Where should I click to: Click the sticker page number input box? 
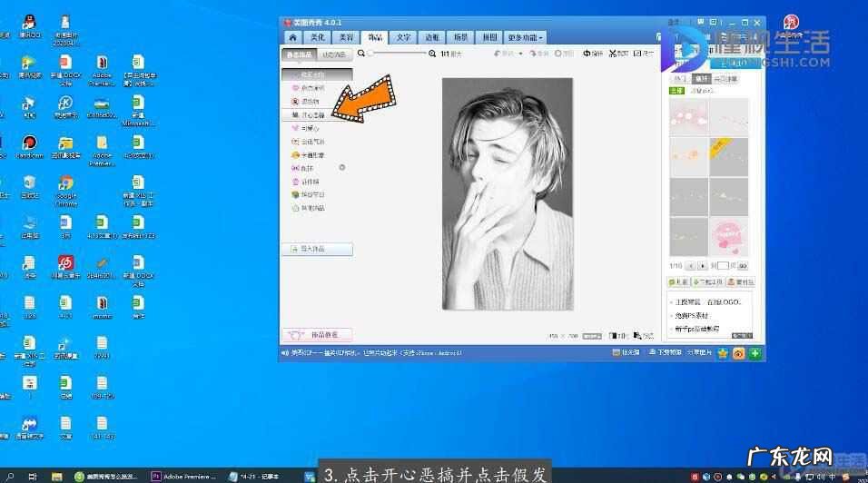[x=723, y=266]
